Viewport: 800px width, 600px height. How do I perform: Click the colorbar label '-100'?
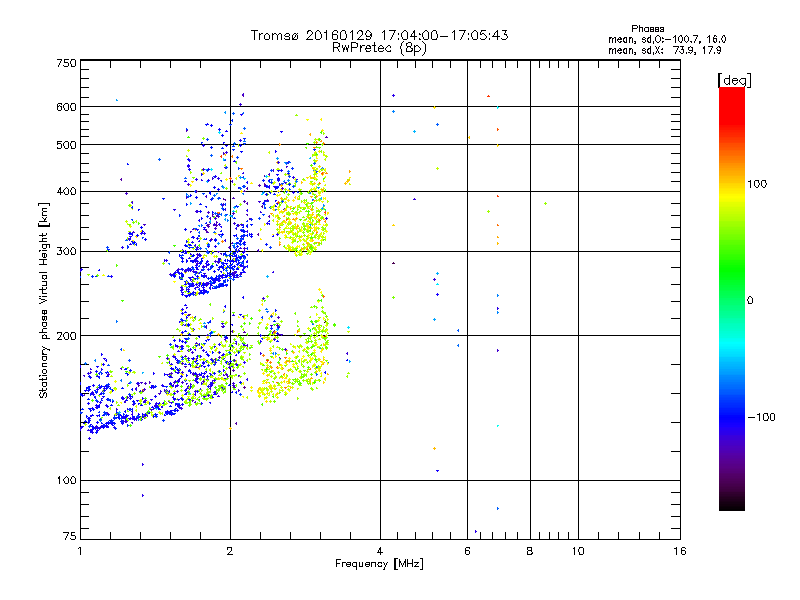pos(762,417)
